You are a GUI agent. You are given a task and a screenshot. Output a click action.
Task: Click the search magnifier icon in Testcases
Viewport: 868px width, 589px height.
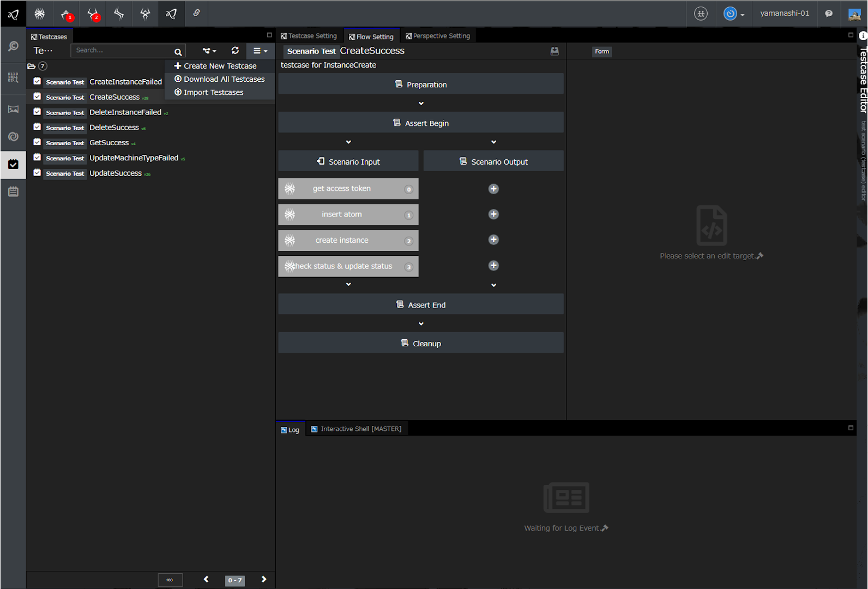(x=178, y=52)
